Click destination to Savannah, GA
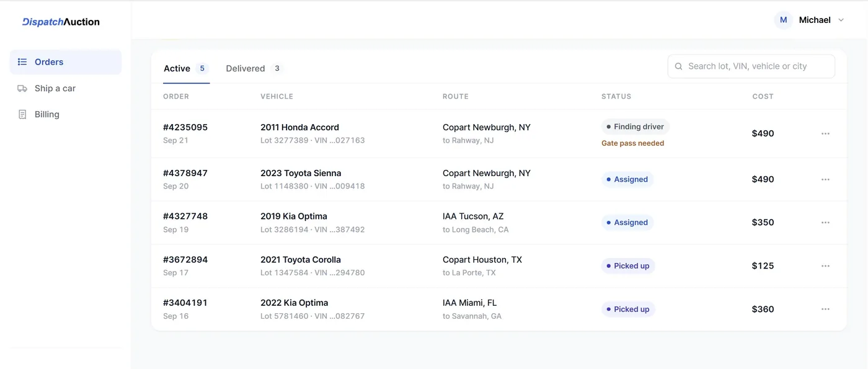Image resolution: width=868 pixels, height=369 pixels. pyautogui.click(x=472, y=316)
